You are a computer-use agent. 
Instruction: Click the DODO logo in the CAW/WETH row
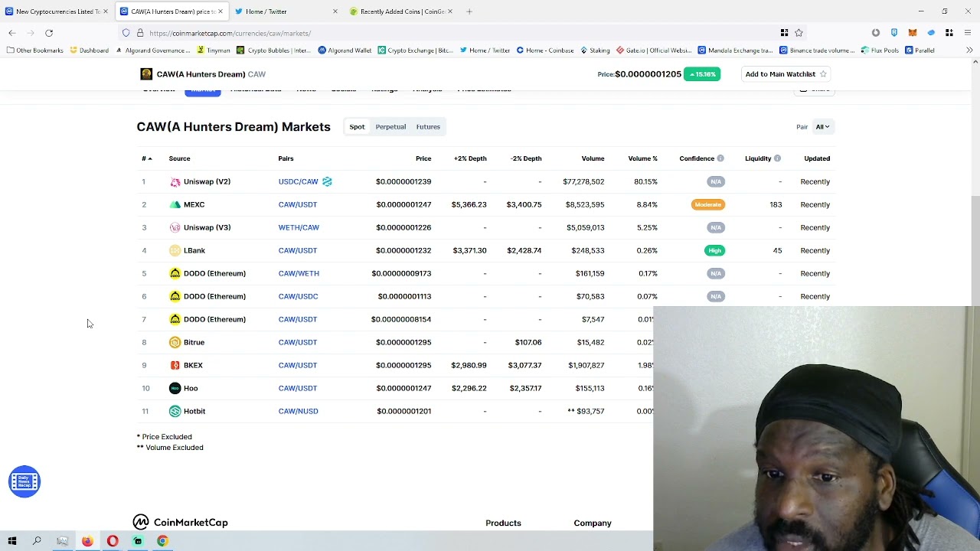click(x=175, y=273)
